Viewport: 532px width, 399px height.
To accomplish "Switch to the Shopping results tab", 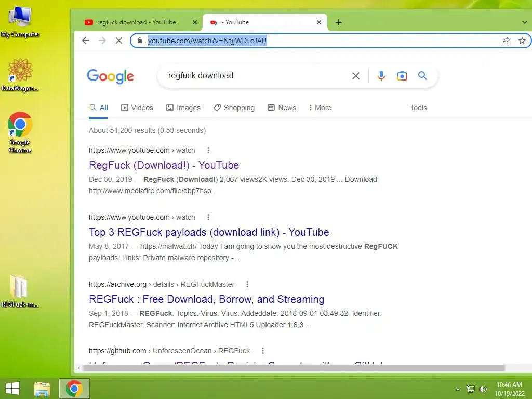I will (234, 108).
